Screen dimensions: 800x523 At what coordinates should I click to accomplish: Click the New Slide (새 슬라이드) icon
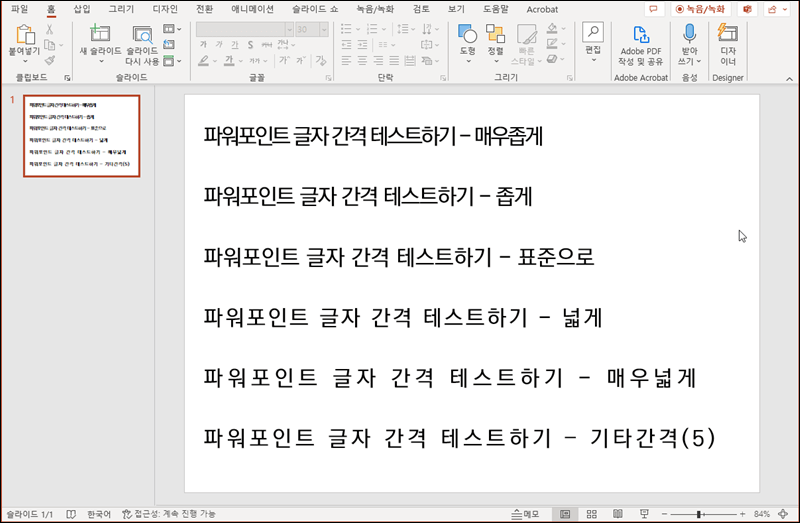click(100, 34)
